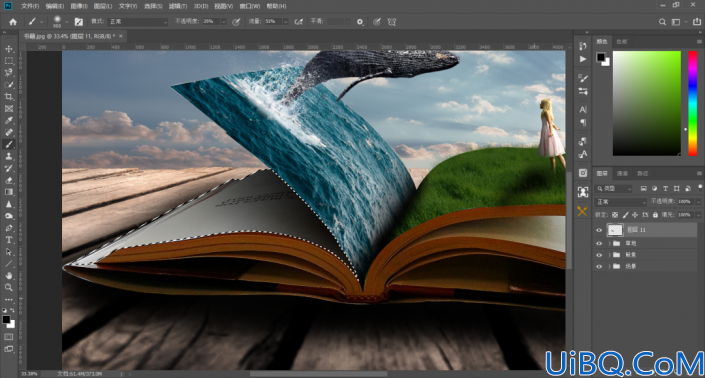Select the Eraser tool
Image resolution: width=705 pixels, height=378 pixels.
click(9, 180)
